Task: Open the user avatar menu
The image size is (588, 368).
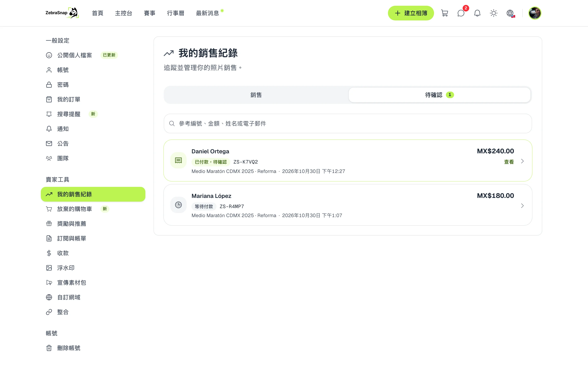Action: pyautogui.click(x=535, y=13)
